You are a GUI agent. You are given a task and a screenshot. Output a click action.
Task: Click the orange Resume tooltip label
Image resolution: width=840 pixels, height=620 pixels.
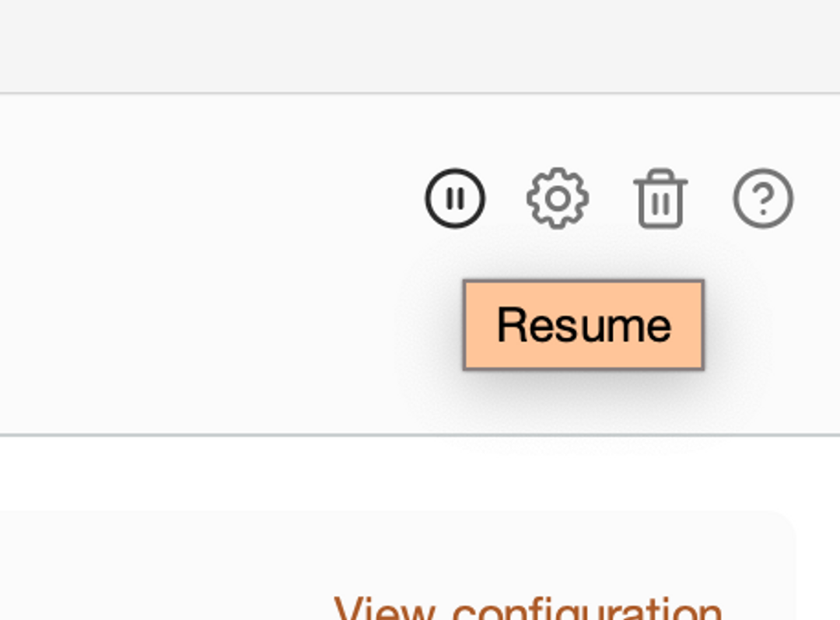coord(583,324)
